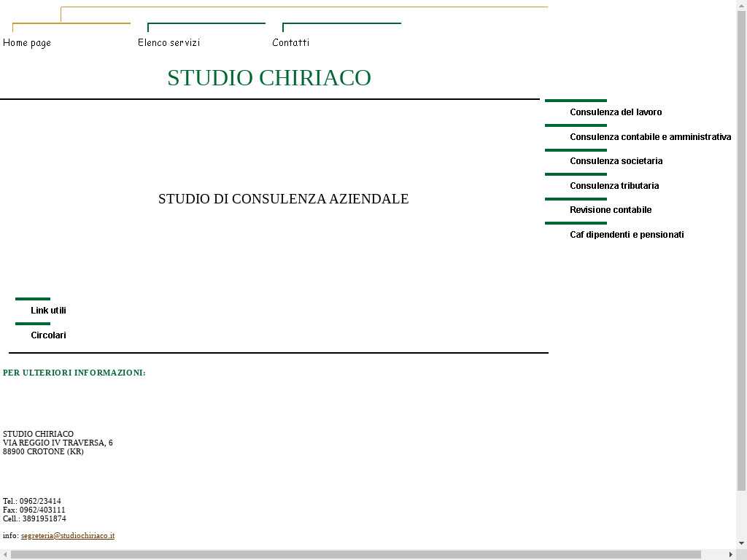Select Consulenza del lavoro service
747x560 pixels.
pyautogui.click(x=616, y=112)
